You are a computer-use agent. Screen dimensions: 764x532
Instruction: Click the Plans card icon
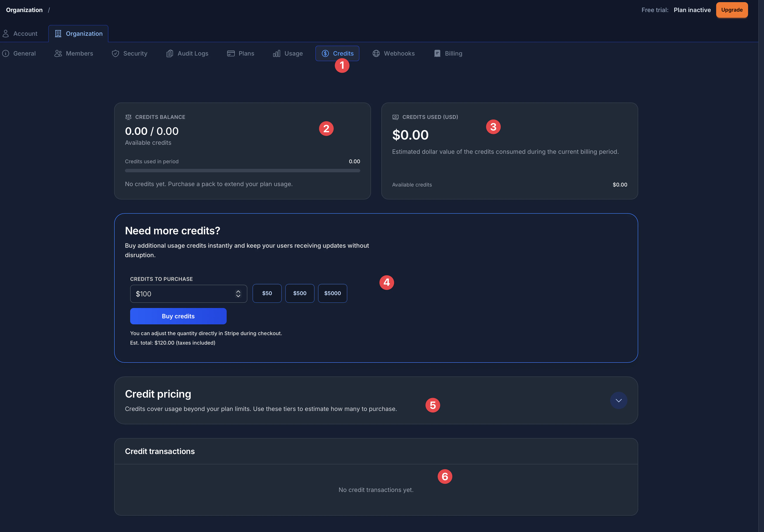231,53
